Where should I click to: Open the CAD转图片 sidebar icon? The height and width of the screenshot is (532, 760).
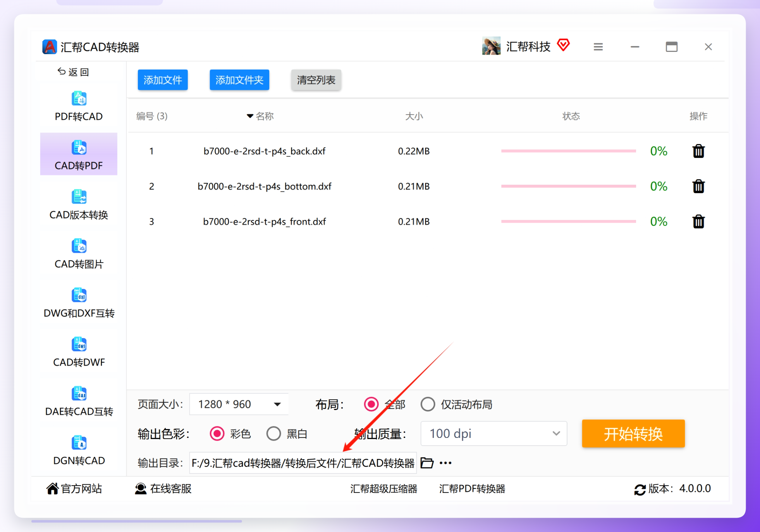pyautogui.click(x=79, y=246)
